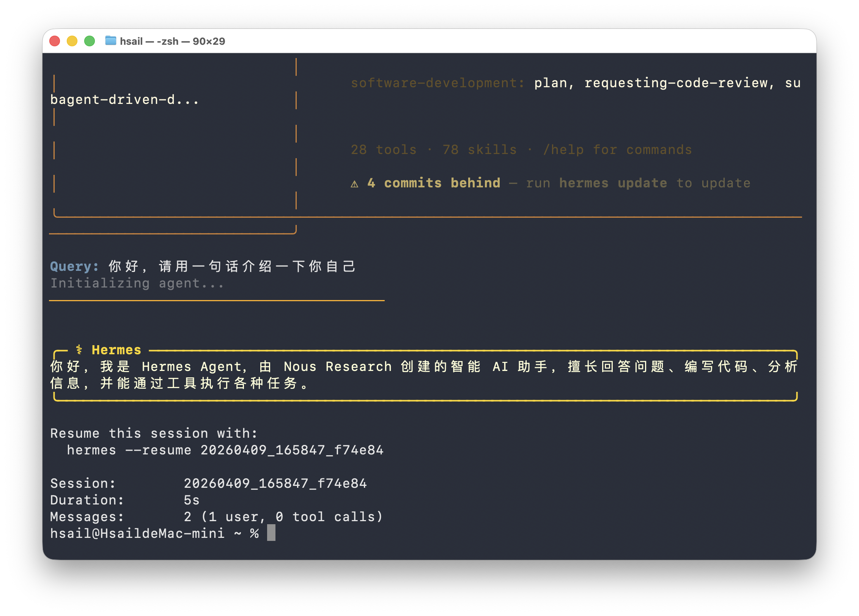Click the 'Hermes' response box title
Image resolution: width=859 pixels, height=616 pixels.
[x=116, y=350]
